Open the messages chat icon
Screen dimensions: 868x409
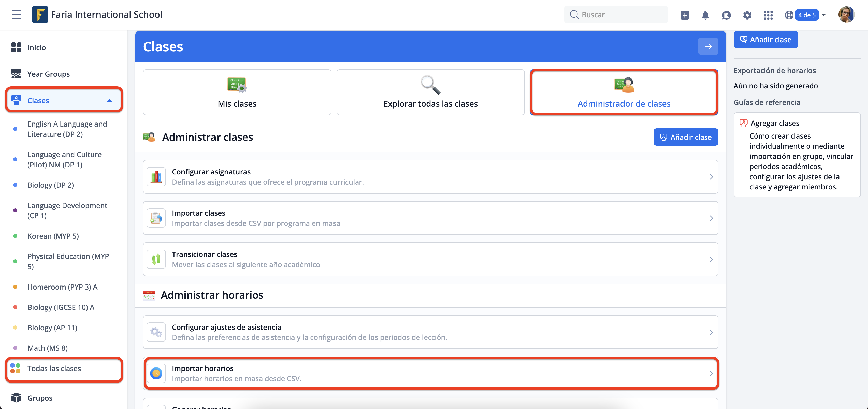[x=726, y=15]
